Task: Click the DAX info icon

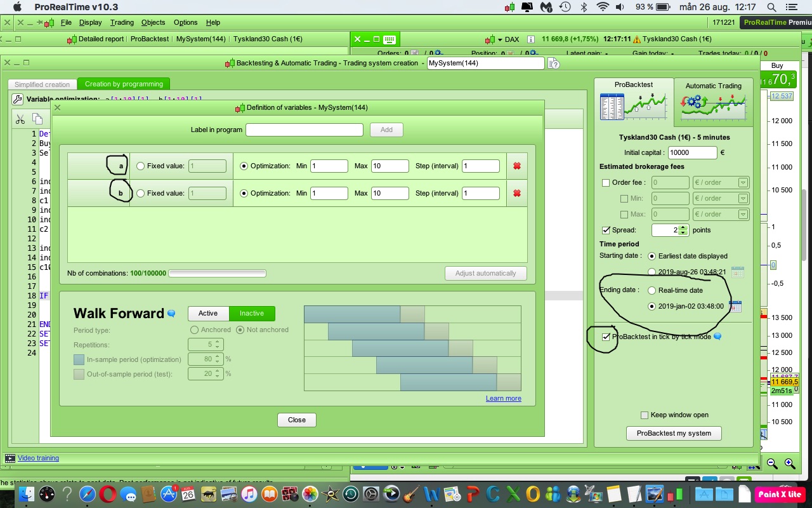Action: click(x=531, y=39)
